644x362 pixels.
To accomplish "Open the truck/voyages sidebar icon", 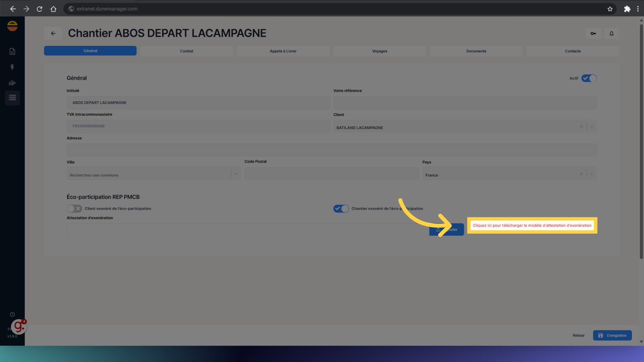I will click(12, 83).
